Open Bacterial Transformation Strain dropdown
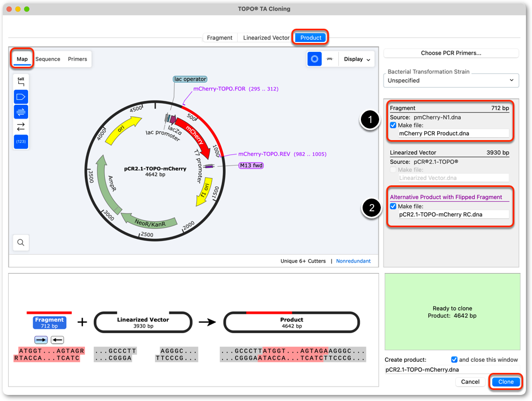This screenshot has height=401, width=532. [451, 81]
